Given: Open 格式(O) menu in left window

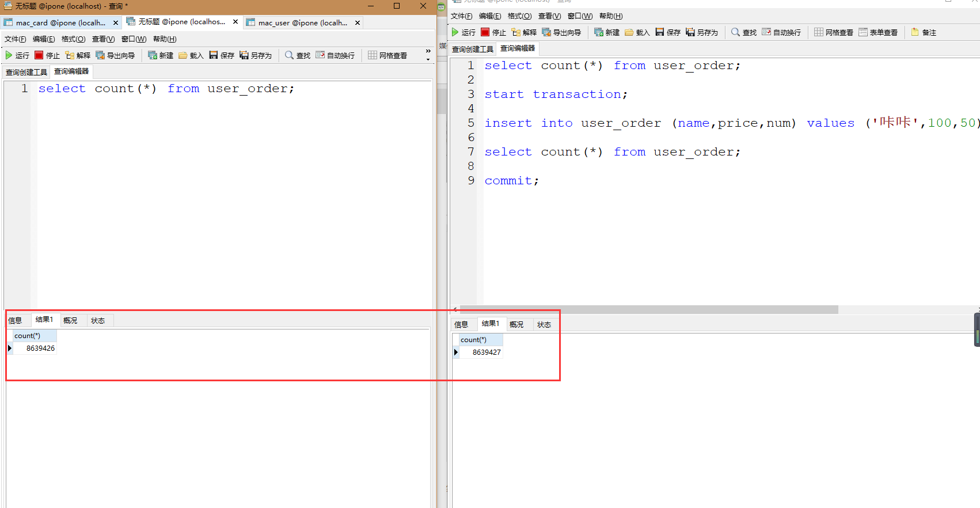Looking at the screenshot, I should point(73,39).
